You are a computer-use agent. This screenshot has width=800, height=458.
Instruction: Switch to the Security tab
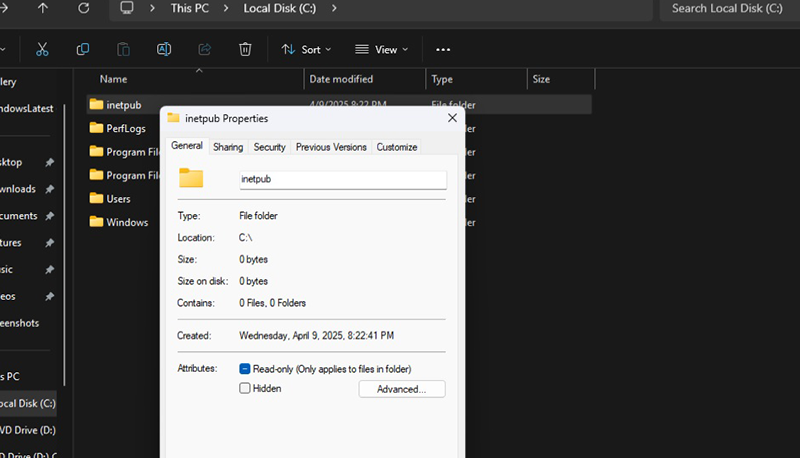[269, 147]
